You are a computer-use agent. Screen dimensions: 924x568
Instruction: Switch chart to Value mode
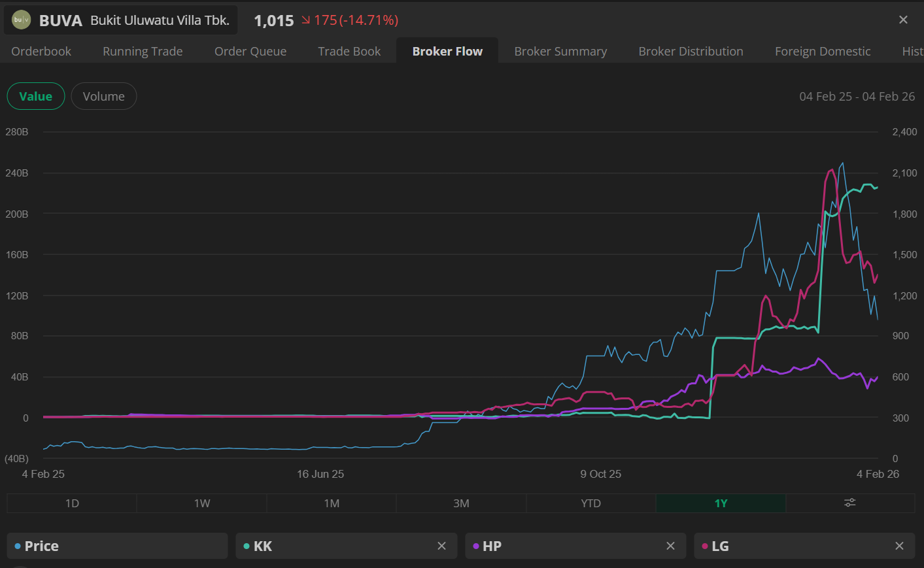(x=35, y=96)
